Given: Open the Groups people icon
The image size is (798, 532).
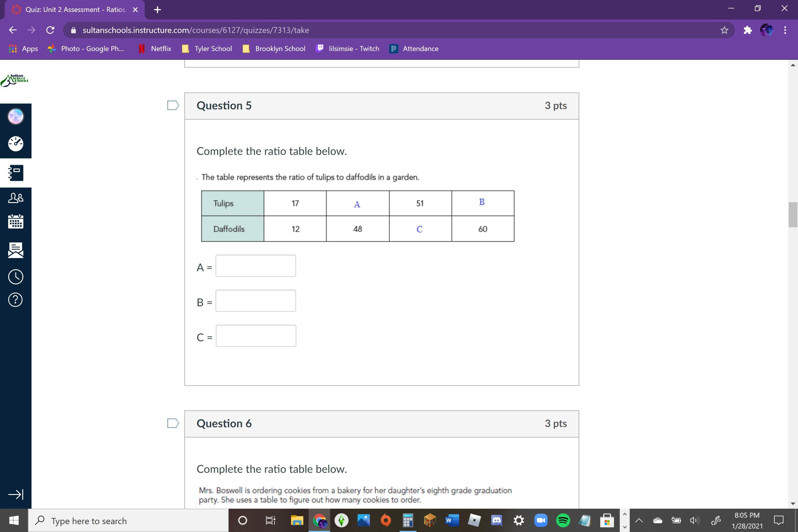Looking at the screenshot, I should pyautogui.click(x=16, y=198).
